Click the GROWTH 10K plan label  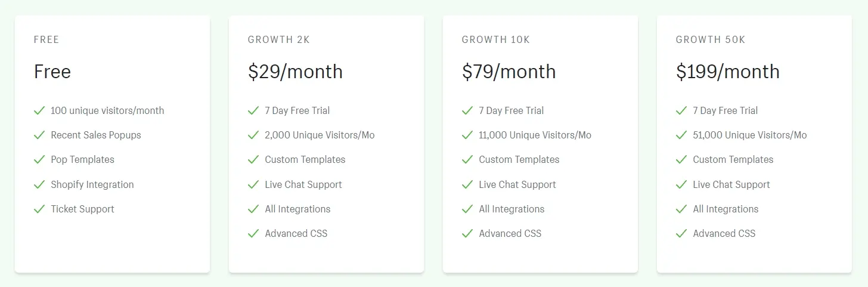495,40
